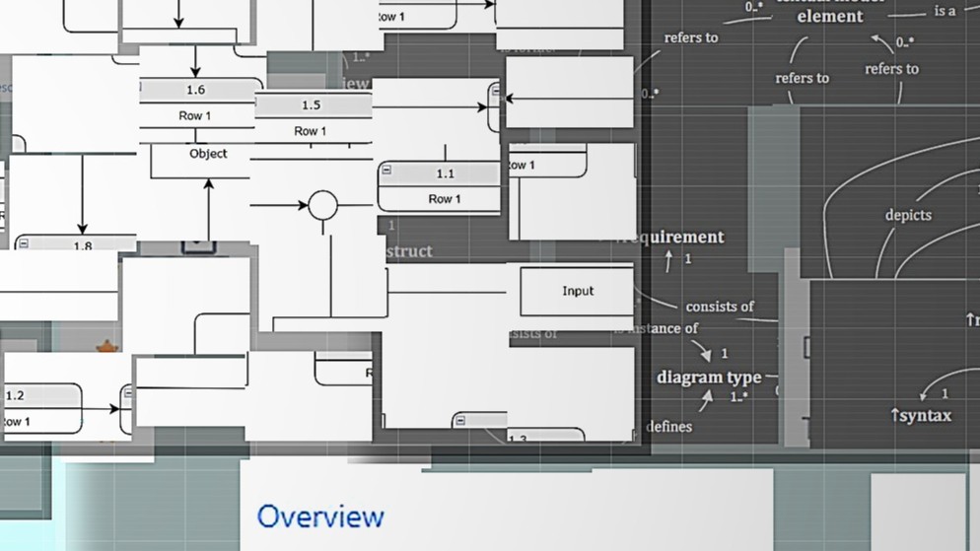Click the "diagram type" node
The width and height of the screenshot is (980, 551).
[x=709, y=378]
